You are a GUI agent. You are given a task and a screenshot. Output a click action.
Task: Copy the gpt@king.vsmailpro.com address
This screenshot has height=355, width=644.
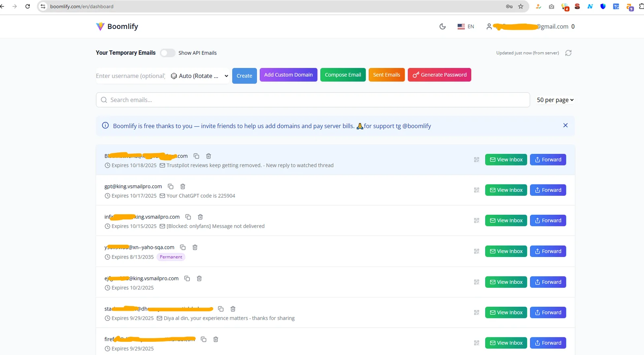click(171, 187)
